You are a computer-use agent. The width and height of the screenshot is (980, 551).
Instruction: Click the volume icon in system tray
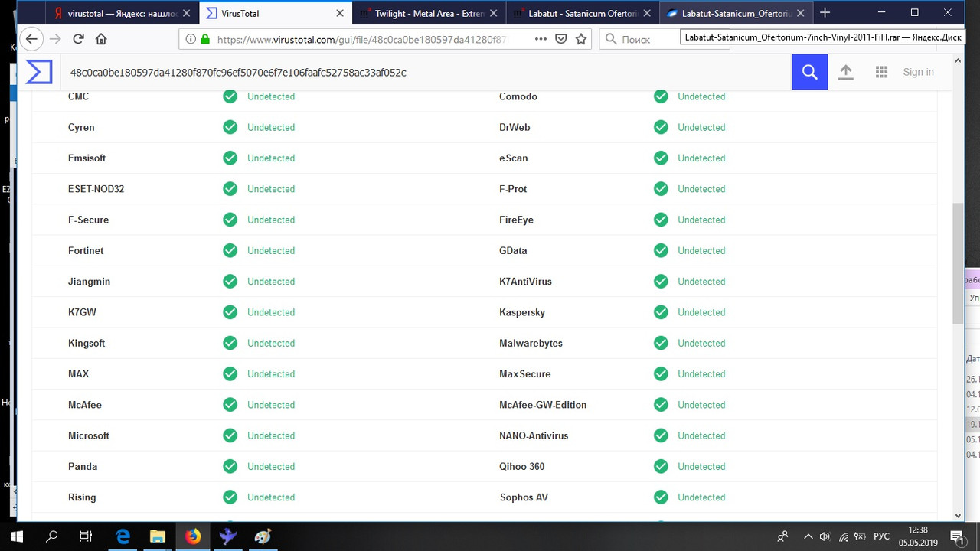tap(825, 536)
